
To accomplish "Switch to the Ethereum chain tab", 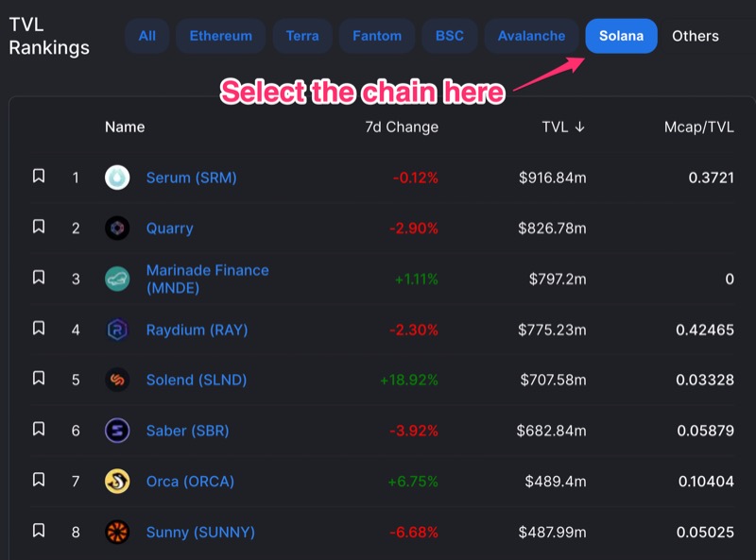I will click(221, 36).
